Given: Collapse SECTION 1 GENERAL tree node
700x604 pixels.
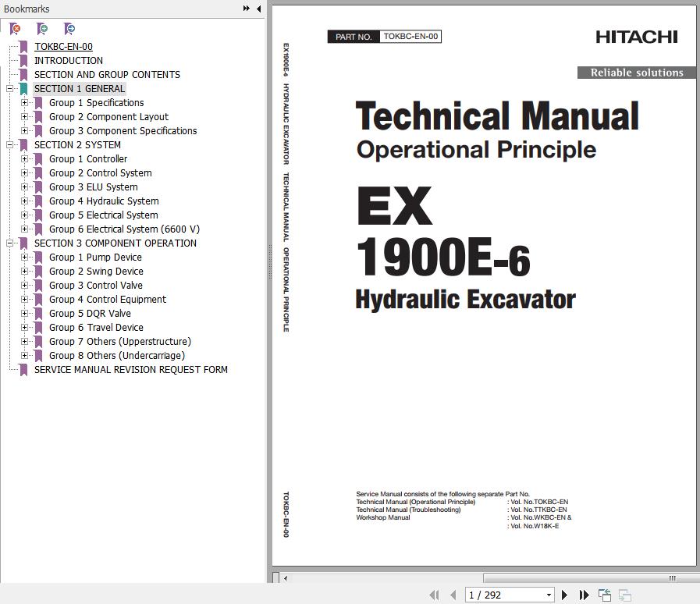Looking at the screenshot, I should [x=10, y=89].
